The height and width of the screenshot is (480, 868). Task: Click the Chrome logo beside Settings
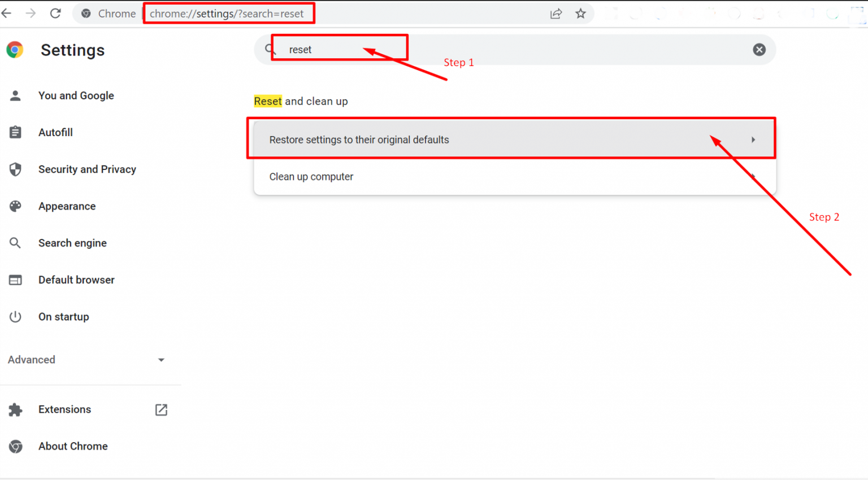[x=15, y=50]
